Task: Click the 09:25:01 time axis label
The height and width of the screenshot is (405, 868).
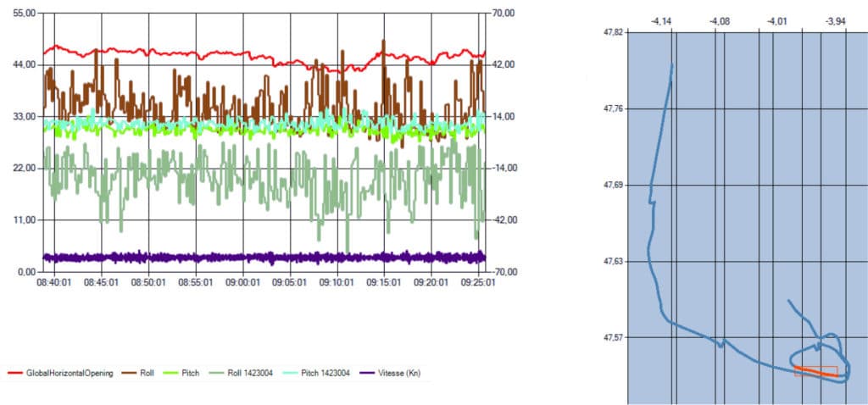Action: point(478,284)
